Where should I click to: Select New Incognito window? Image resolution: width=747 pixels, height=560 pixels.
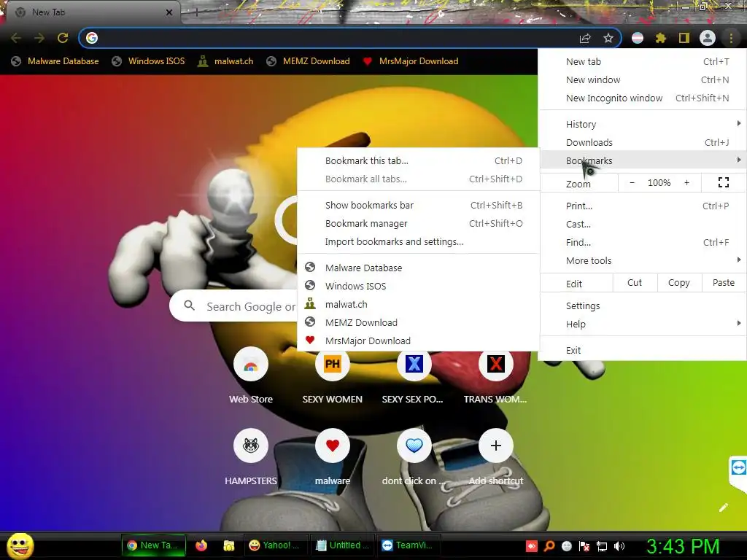click(x=643, y=98)
